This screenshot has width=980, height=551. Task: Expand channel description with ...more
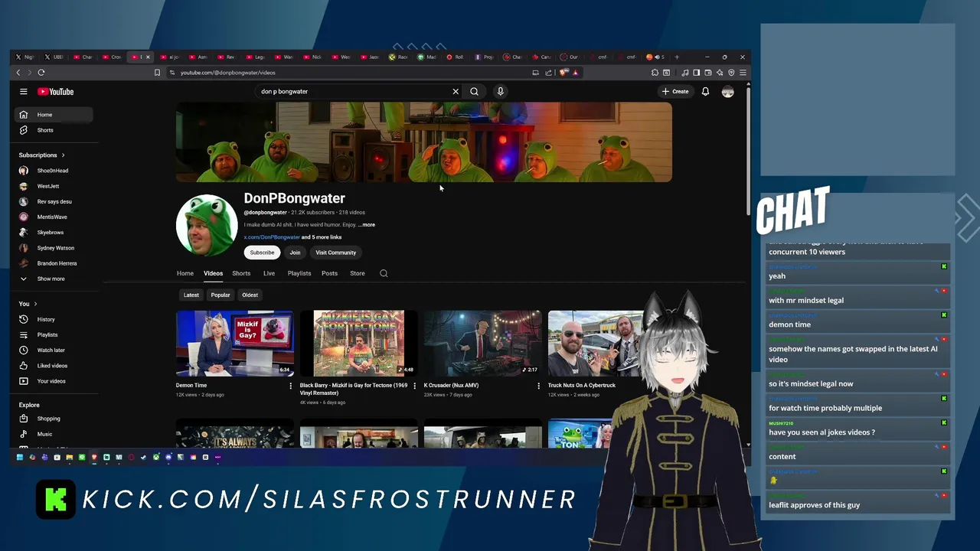coord(367,225)
